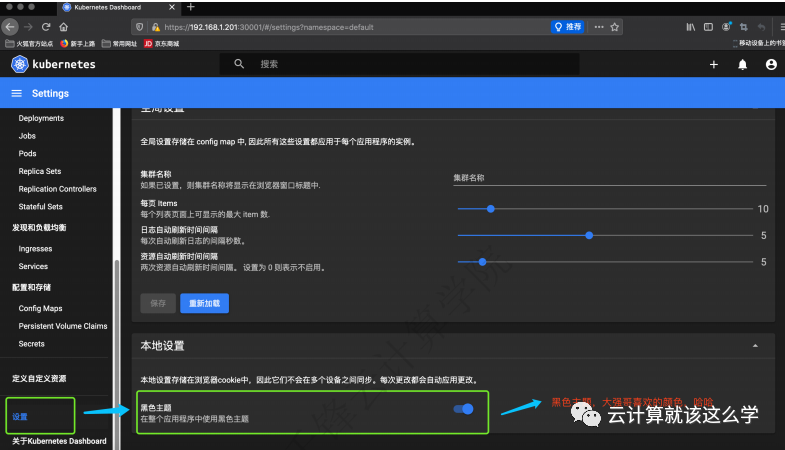Open the Firefox account icon
785x450 pixels.
[x=726, y=27]
